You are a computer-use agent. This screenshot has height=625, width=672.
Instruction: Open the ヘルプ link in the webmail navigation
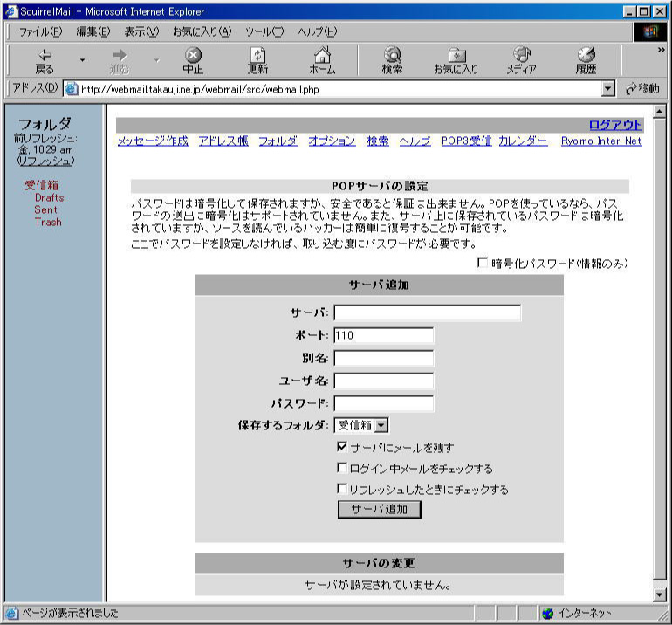click(x=415, y=141)
